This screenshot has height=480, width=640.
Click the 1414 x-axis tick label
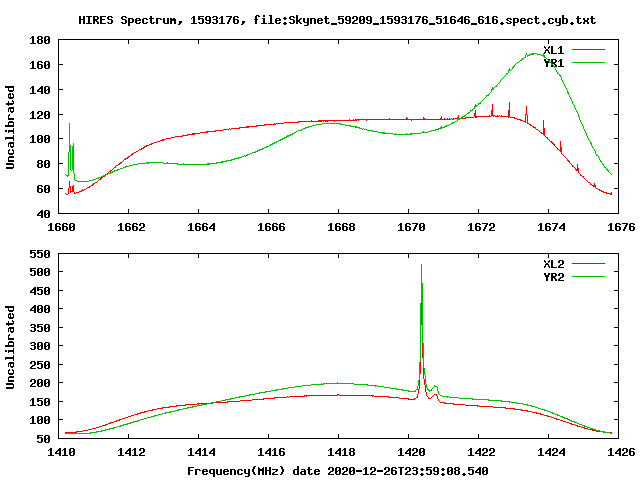coord(201,452)
